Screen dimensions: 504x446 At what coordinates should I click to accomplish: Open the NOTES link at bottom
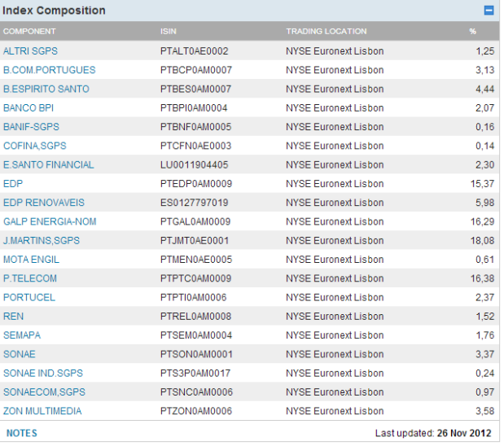[x=22, y=433]
